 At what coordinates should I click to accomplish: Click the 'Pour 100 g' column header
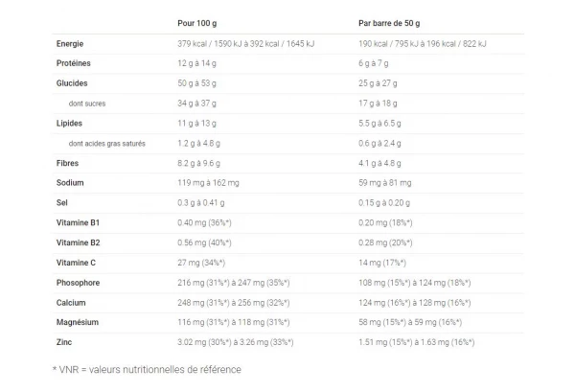(x=196, y=21)
